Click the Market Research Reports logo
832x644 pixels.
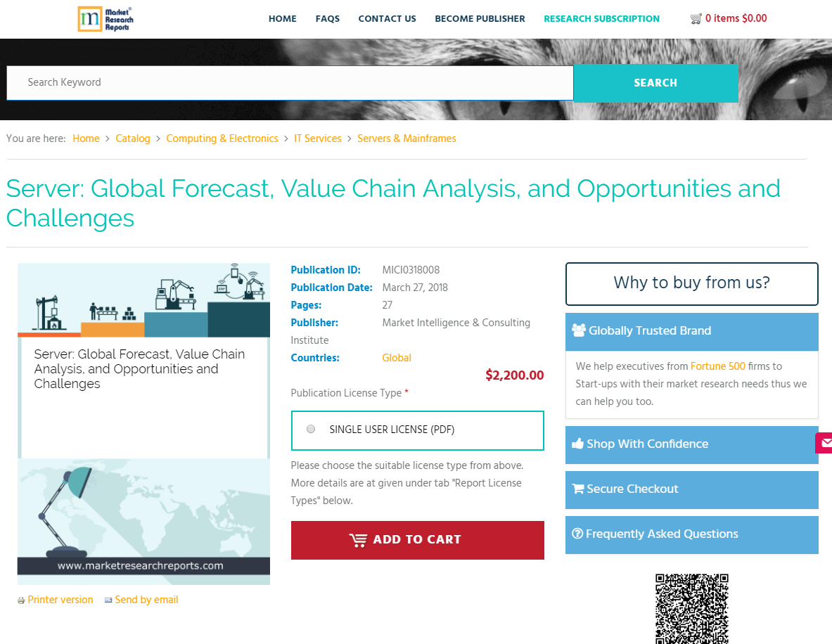[105, 19]
